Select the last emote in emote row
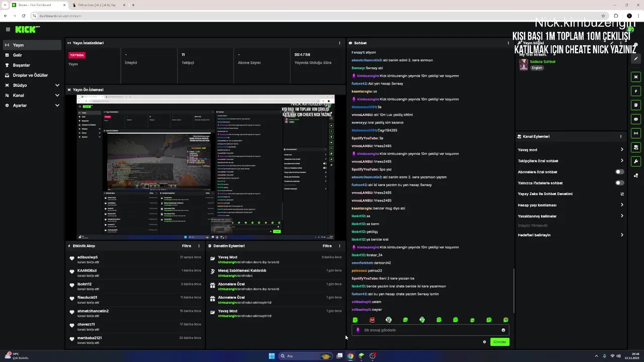 [x=506, y=320]
